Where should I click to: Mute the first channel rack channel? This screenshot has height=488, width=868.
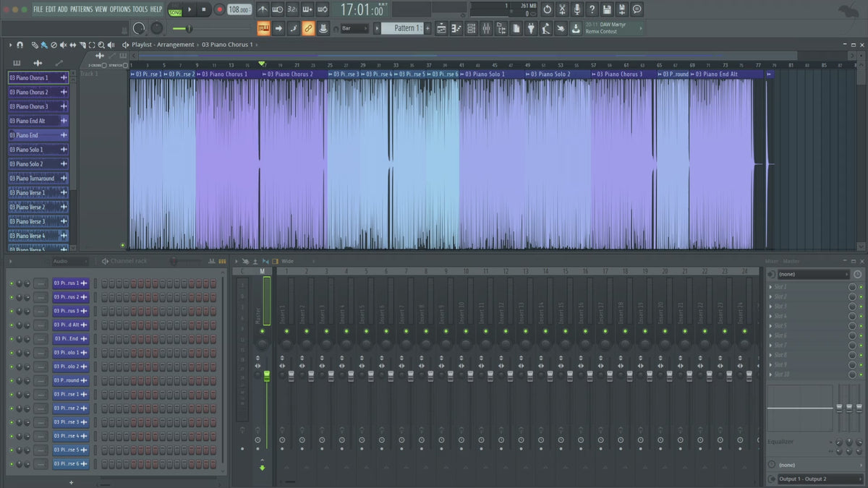[12, 283]
